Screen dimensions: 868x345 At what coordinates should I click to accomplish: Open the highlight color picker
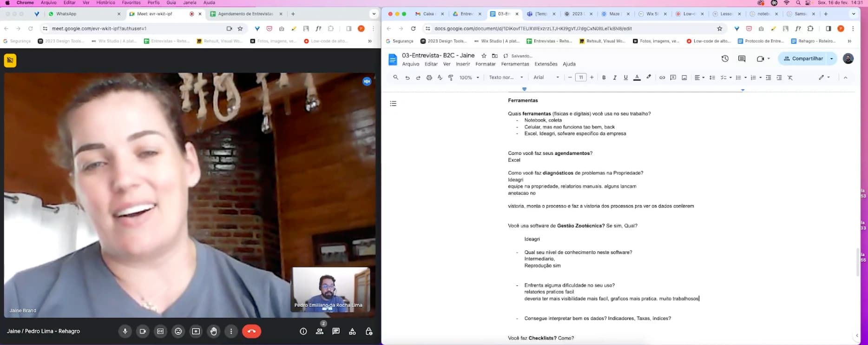[x=649, y=77]
